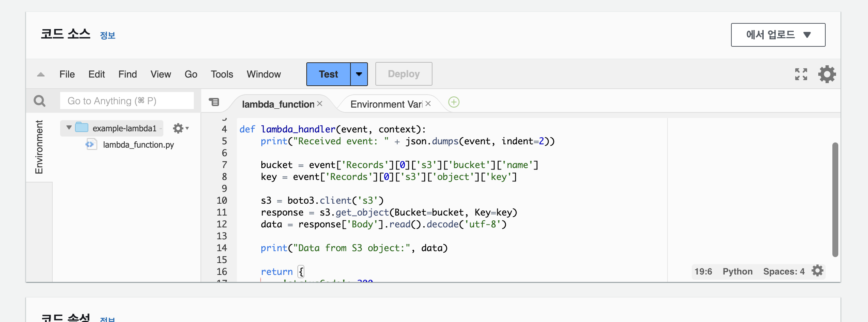Open the File menu
The width and height of the screenshot is (868, 322).
(x=67, y=74)
